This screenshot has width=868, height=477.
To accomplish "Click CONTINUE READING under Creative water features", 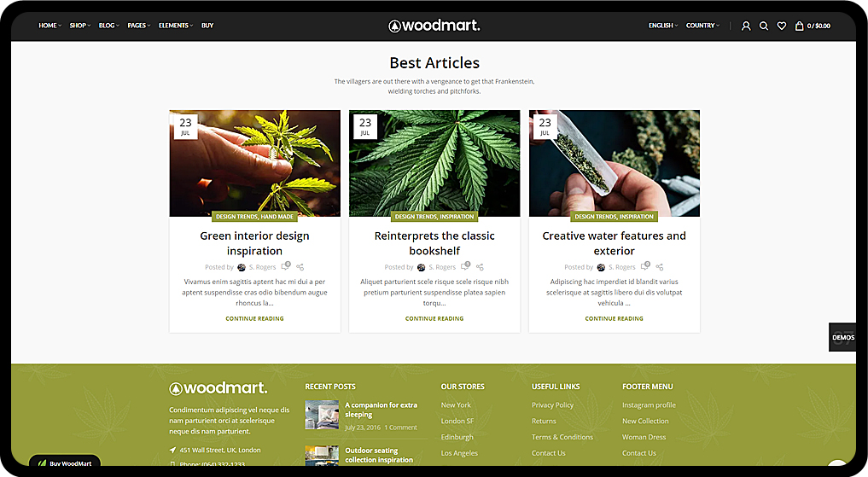I will pos(614,319).
